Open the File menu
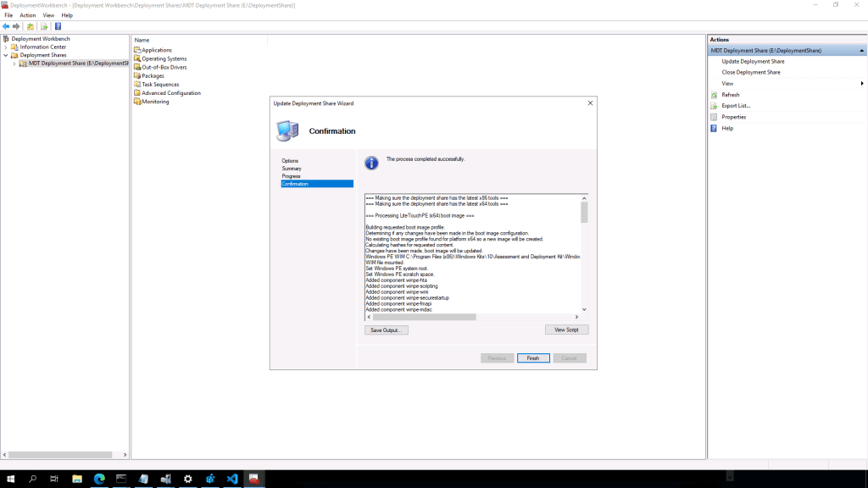The height and width of the screenshot is (488, 868). point(8,15)
